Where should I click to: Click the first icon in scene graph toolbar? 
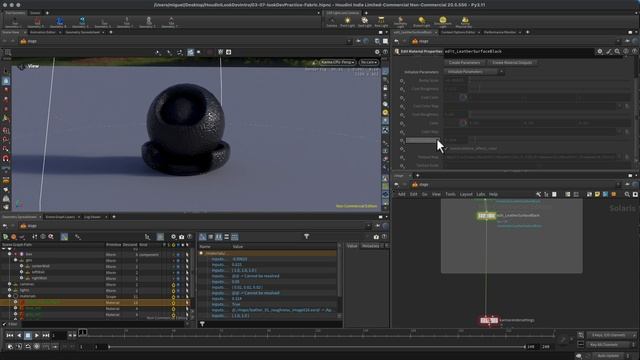coord(6,236)
